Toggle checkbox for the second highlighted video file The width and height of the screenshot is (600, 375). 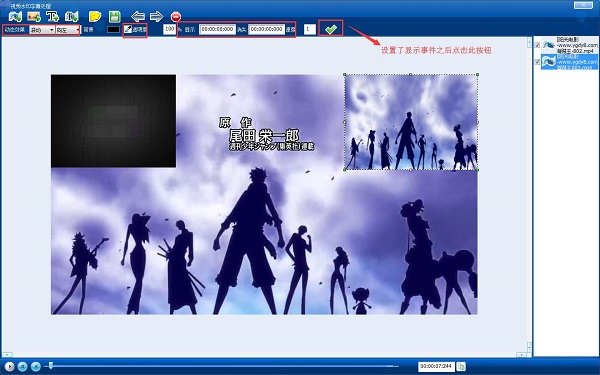click(537, 62)
